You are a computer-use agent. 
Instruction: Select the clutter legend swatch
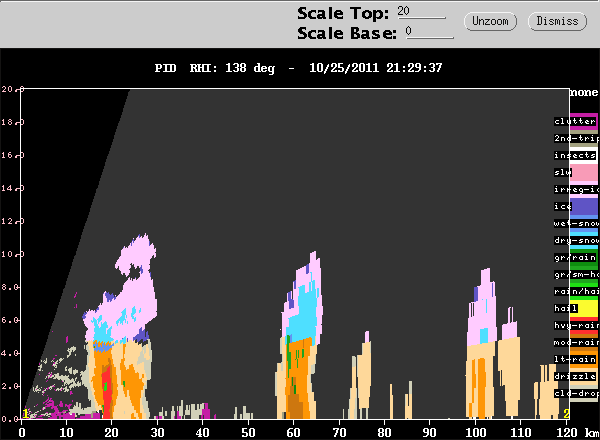(x=584, y=122)
